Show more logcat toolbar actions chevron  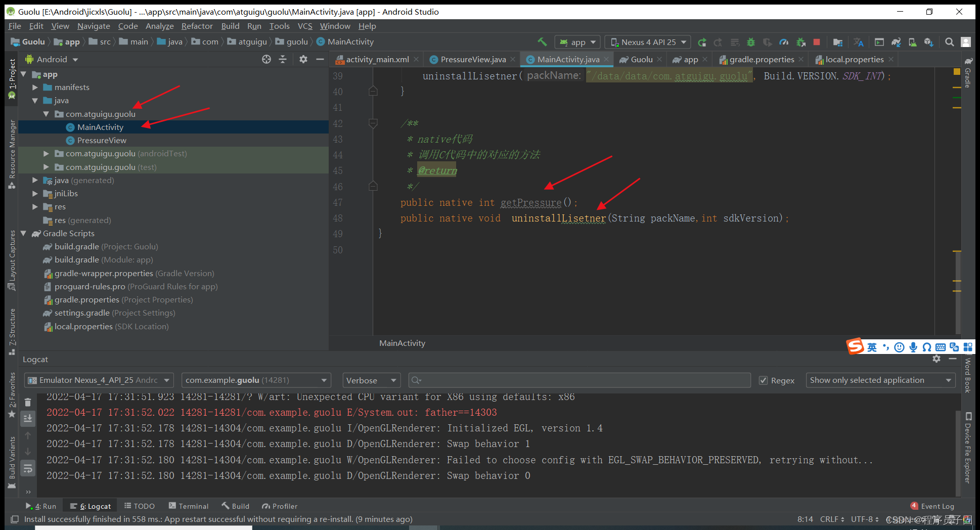point(28,492)
